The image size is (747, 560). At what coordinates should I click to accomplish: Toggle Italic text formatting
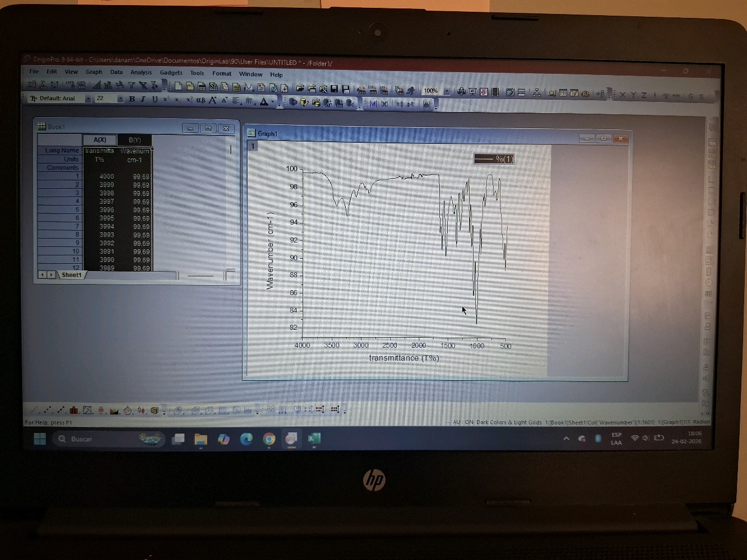143,99
